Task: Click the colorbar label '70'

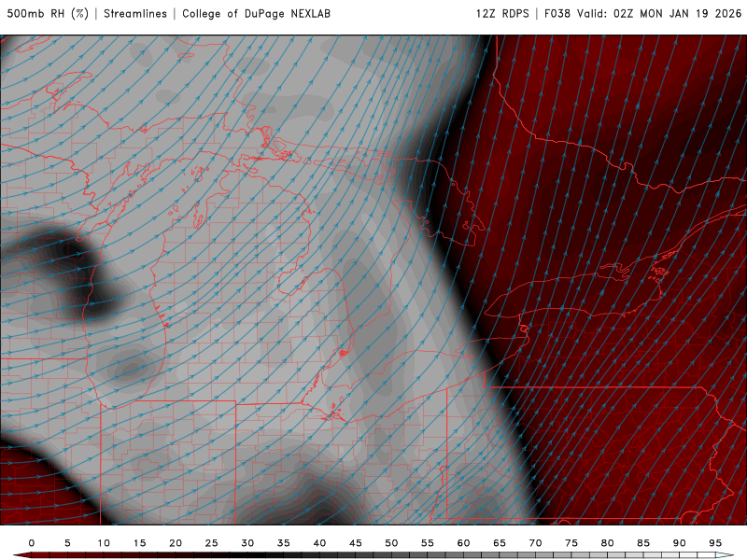Action: click(535, 543)
